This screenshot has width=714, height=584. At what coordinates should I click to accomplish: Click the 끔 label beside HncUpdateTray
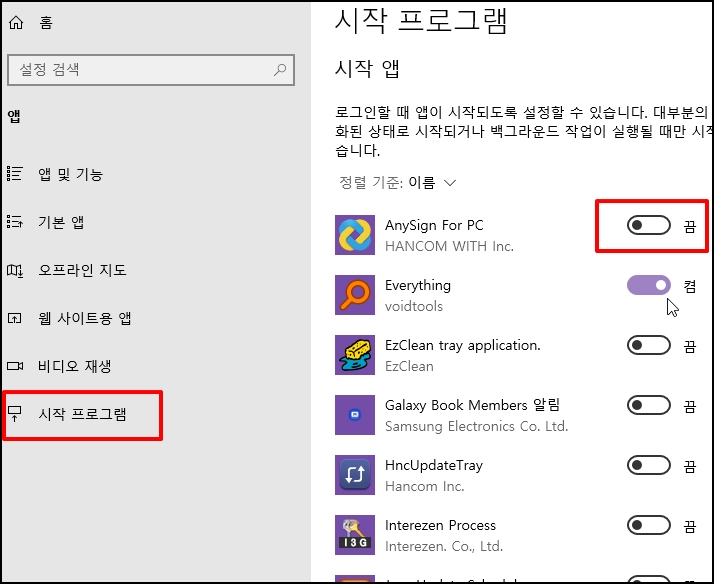(690, 467)
